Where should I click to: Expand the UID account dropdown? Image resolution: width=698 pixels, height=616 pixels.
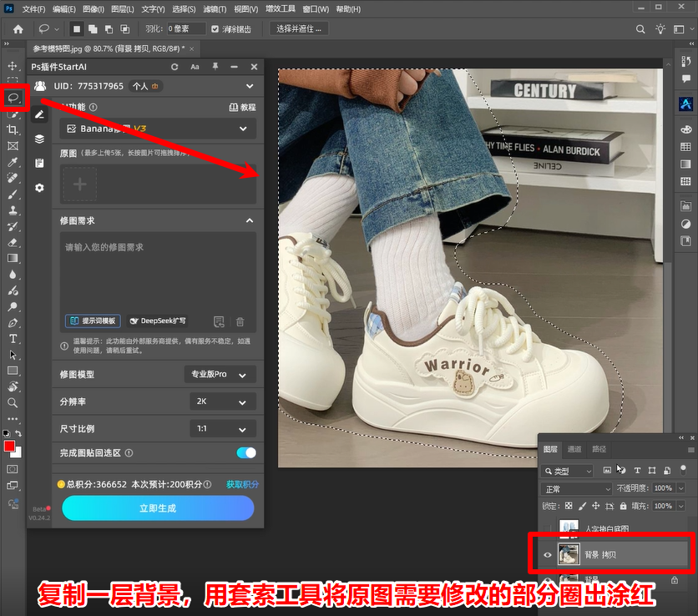click(x=250, y=86)
